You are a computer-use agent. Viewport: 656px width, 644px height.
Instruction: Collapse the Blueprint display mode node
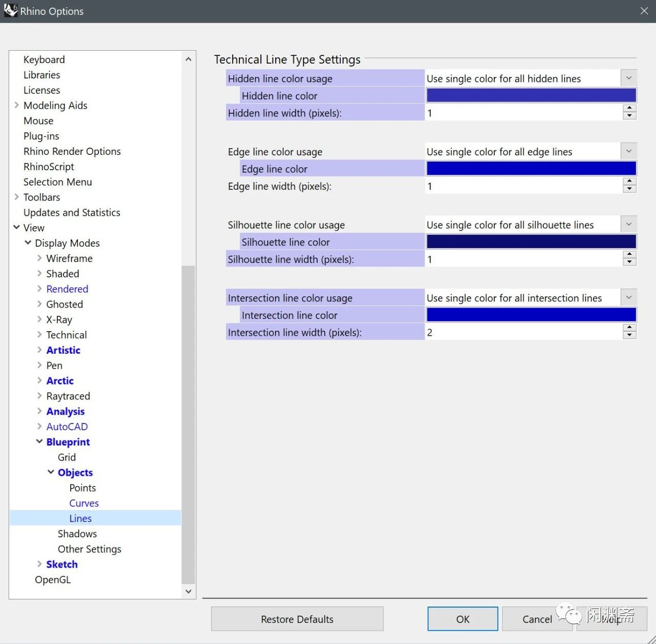pyautogui.click(x=39, y=441)
